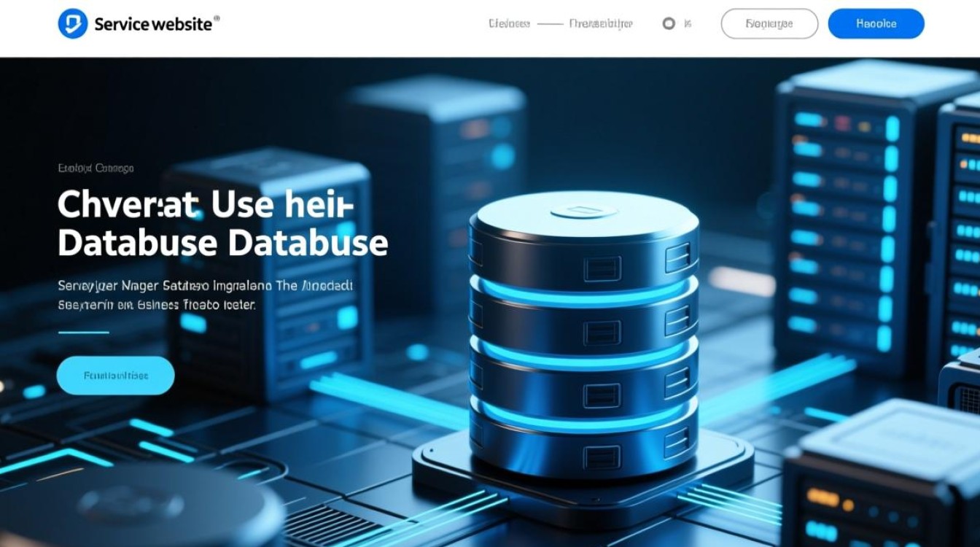Screen dimensions: 980x547
Task: Click the central glowing database cylinder
Action: coord(583,343)
